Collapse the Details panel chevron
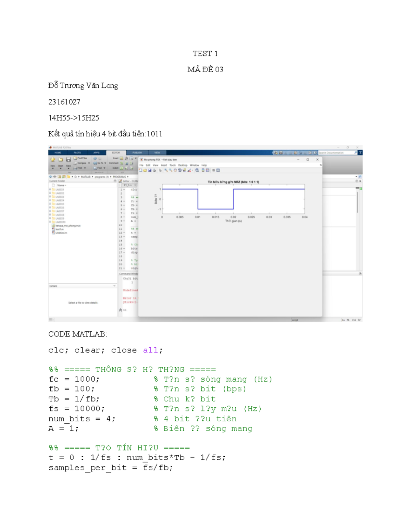This screenshot has height=532, width=411. (x=114, y=286)
